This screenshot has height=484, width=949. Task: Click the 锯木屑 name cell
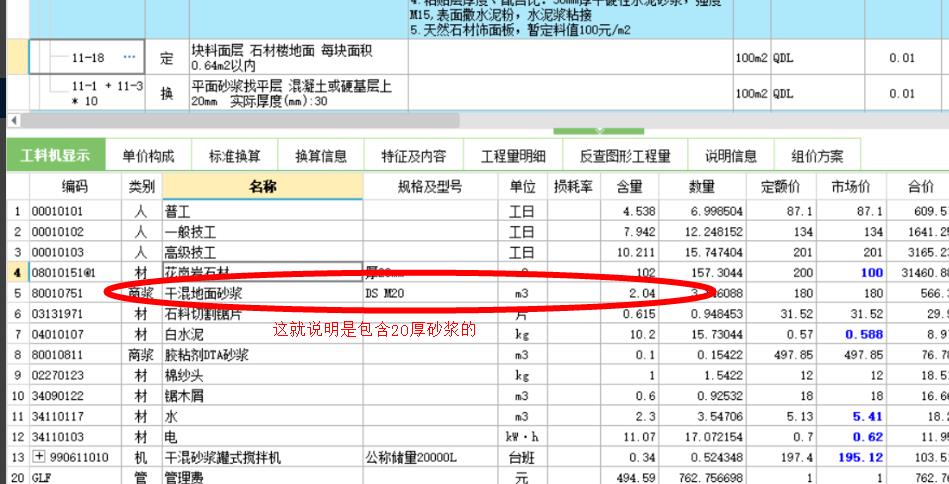click(263, 396)
